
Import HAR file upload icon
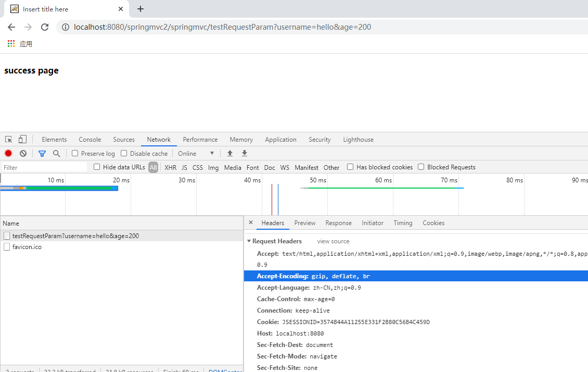click(230, 153)
